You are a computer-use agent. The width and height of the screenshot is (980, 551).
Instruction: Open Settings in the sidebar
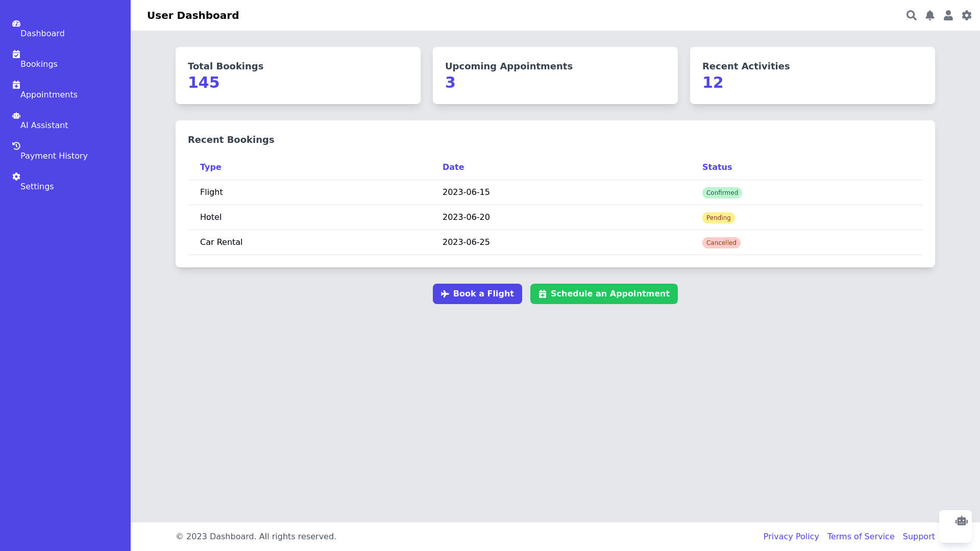tap(37, 186)
